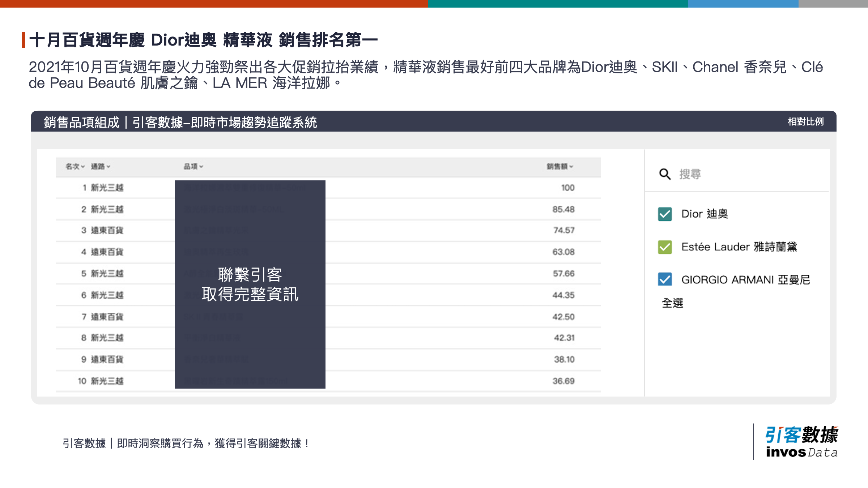This screenshot has height=488, width=868.
Task: Open the 通路 column dropdown
Action: tap(100, 166)
